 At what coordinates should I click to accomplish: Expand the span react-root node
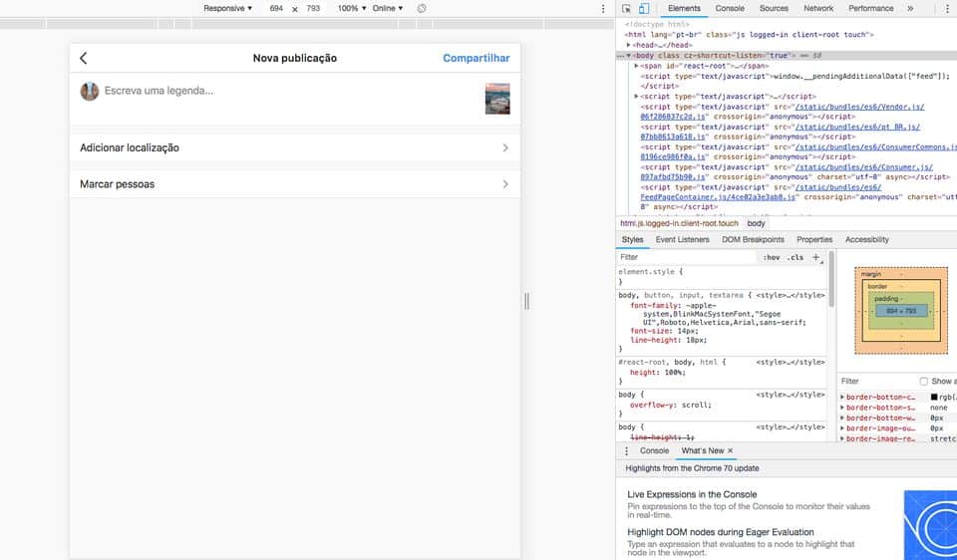[x=637, y=66]
